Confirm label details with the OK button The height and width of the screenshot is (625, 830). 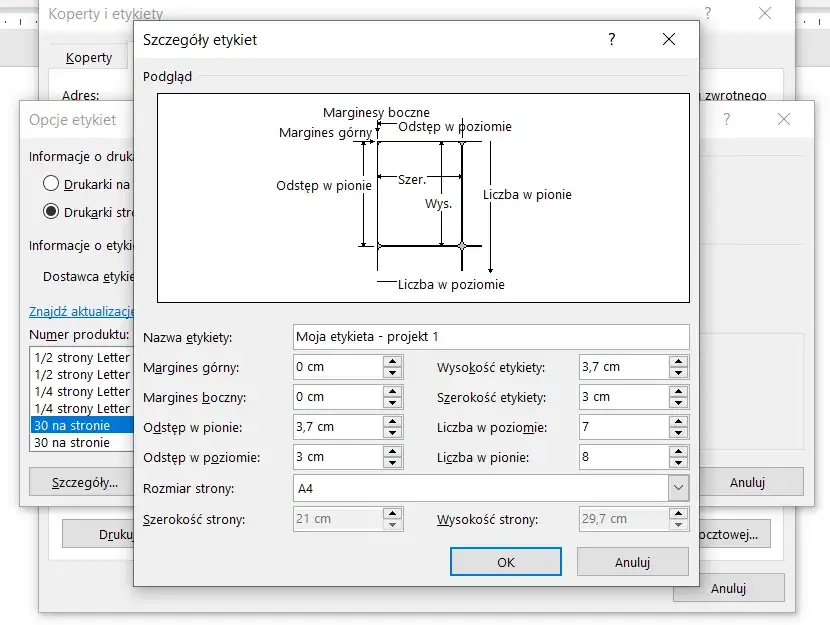pos(506,562)
